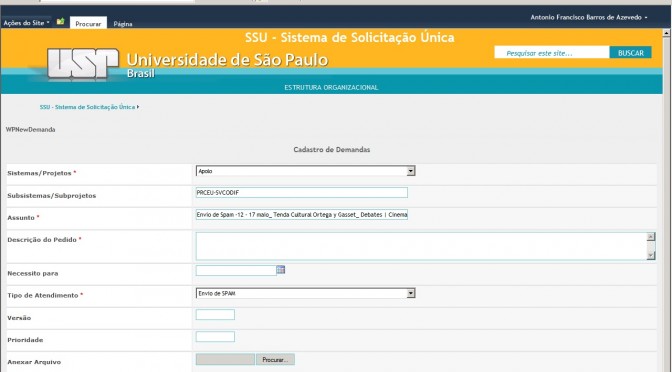Click breadcrumb arrow after SSU link
The image size is (672, 372).
138,107
